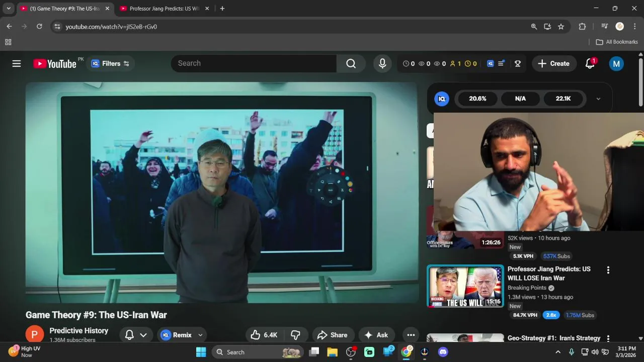Open the apps grid in bookmarks bar
Screen dimensions: 644x362
pyautogui.click(x=8, y=42)
